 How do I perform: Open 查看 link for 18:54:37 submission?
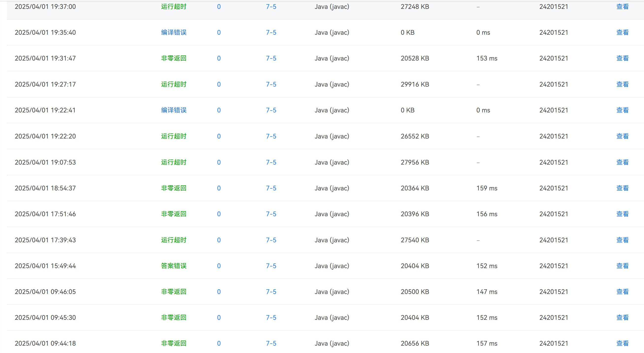(x=622, y=188)
